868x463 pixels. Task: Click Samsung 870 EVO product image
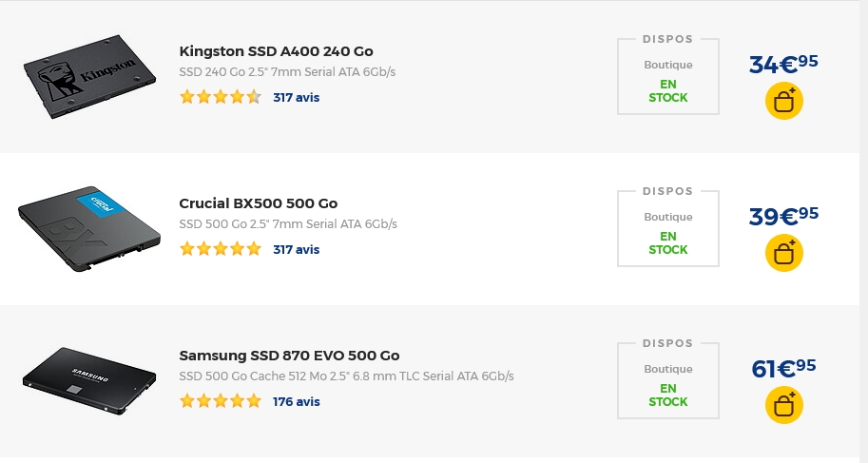click(88, 381)
